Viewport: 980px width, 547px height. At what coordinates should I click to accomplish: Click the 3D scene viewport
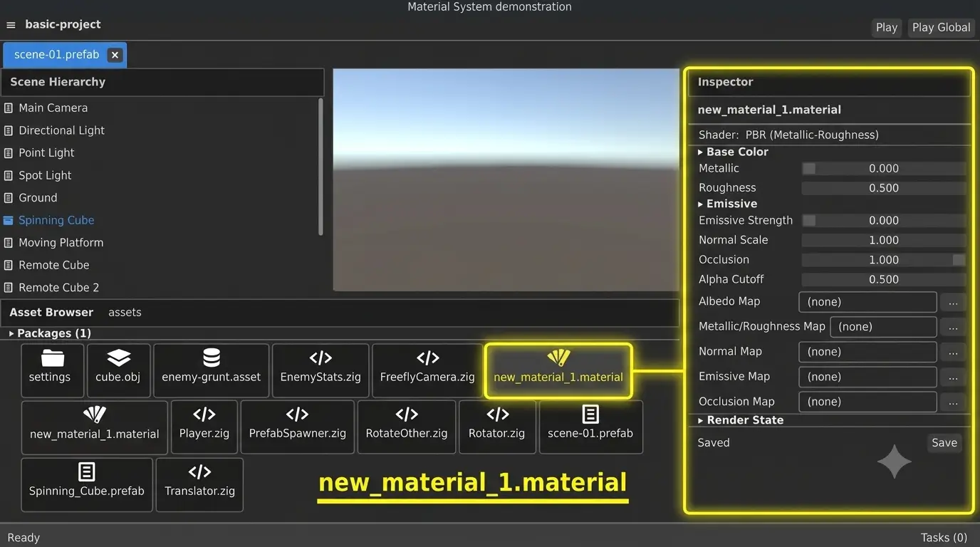tap(506, 179)
